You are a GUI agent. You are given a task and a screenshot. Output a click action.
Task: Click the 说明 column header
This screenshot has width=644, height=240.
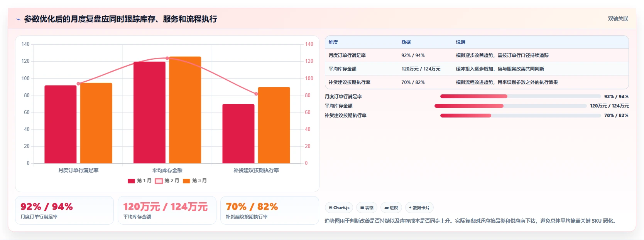click(x=461, y=42)
